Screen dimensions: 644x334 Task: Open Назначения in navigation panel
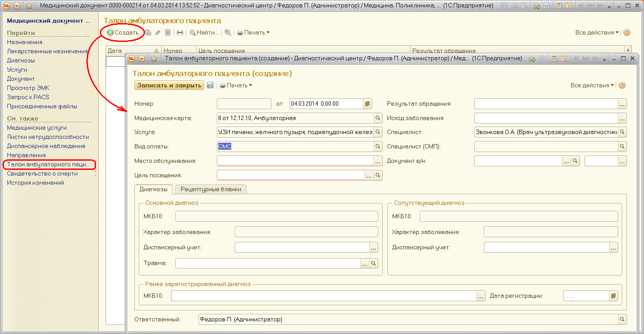pyautogui.click(x=24, y=42)
